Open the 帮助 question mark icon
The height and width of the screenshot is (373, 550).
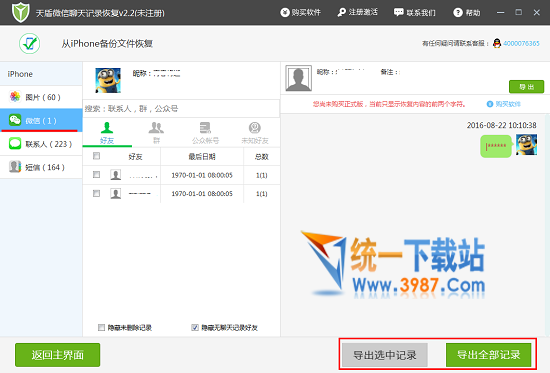click(x=458, y=13)
